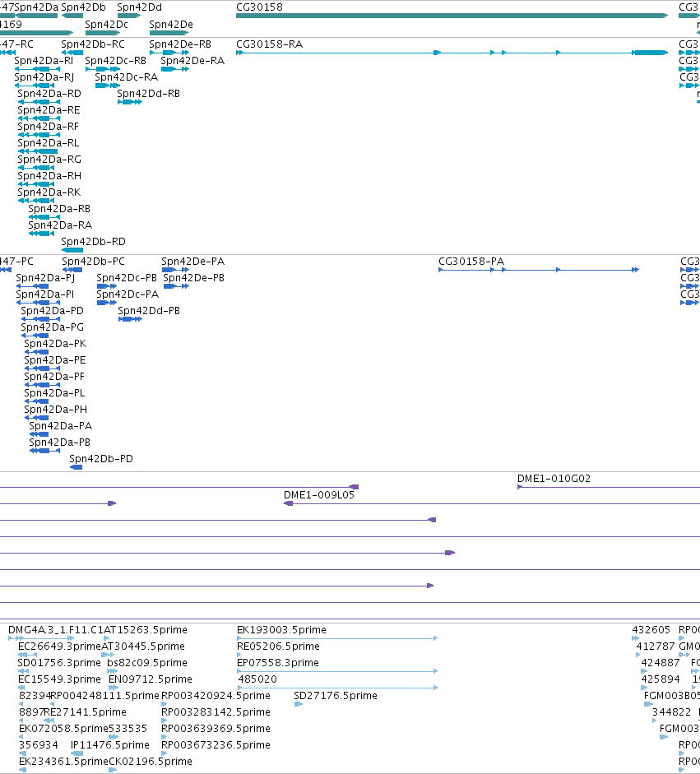Select the Spn42Dd gene label
The height and width of the screenshot is (774, 700).
139,7
